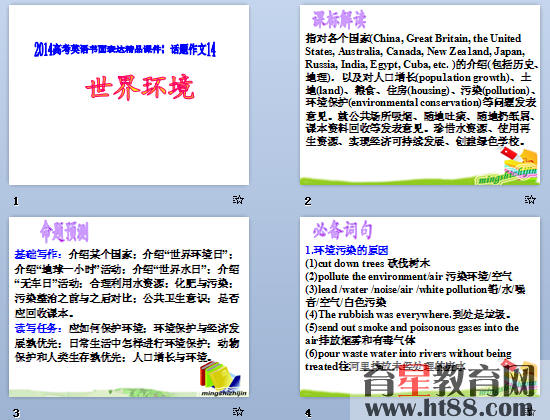Click the blue 基础写作 label on slide 3
Image resolution: width=550 pixels, height=420 pixels.
(38, 254)
